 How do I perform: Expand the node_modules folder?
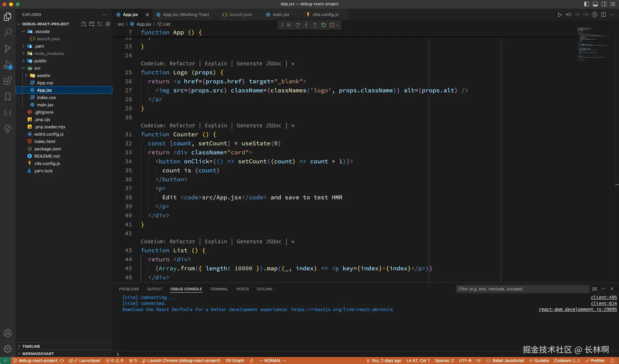click(49, 54)
